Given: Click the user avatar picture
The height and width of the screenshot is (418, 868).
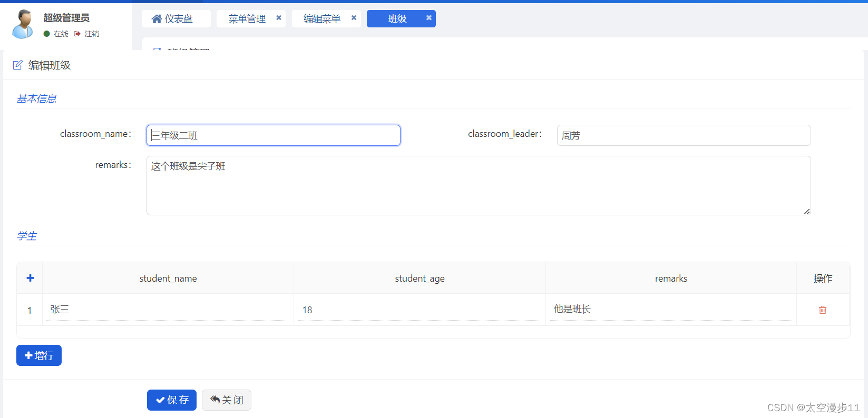Looking at the screenshot, I should pos(23,24).
